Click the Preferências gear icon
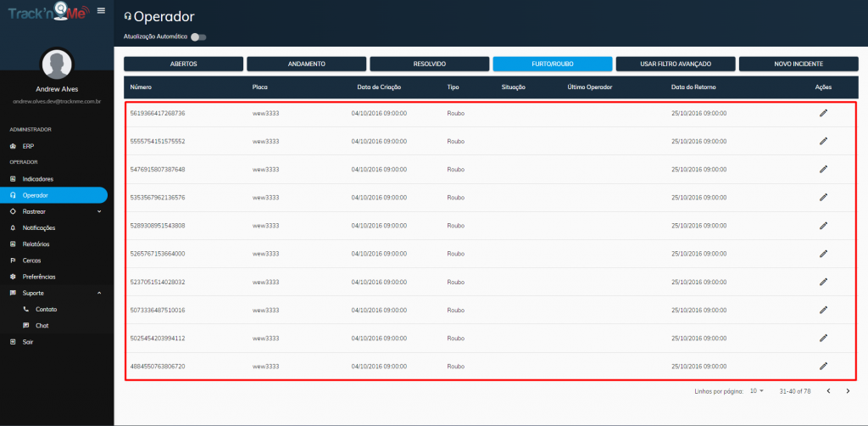The height and width of the screenshot is (426, 868). [x=13, y=277]
